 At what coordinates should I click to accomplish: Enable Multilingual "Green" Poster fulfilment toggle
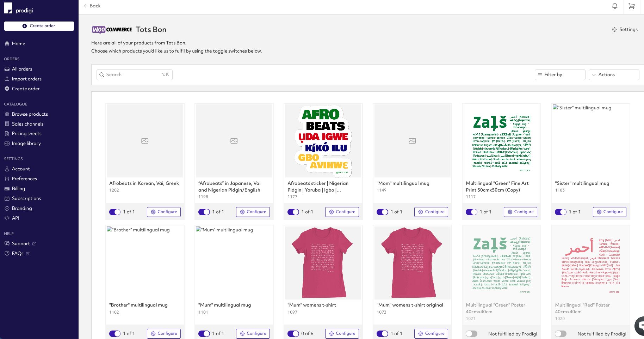(x=471, y=334)
